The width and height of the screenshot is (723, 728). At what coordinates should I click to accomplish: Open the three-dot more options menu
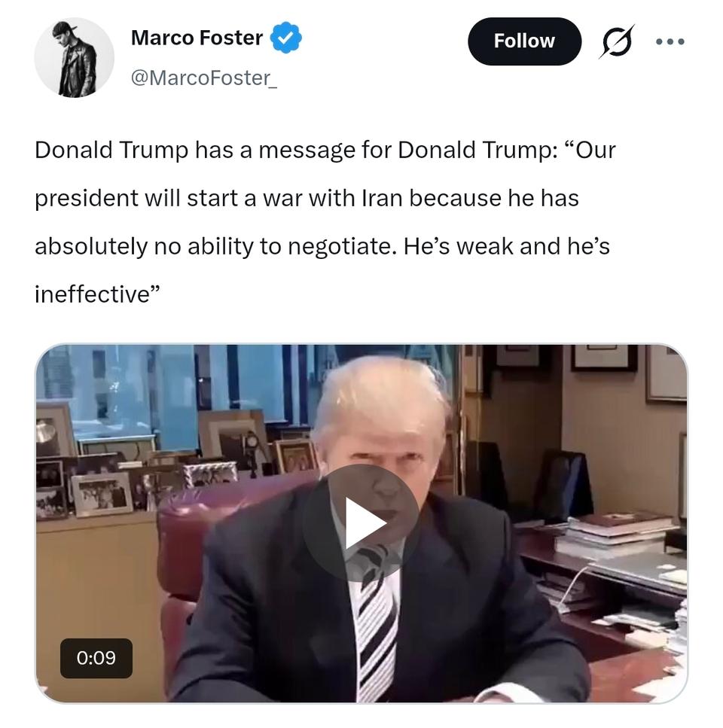point(670,41)
